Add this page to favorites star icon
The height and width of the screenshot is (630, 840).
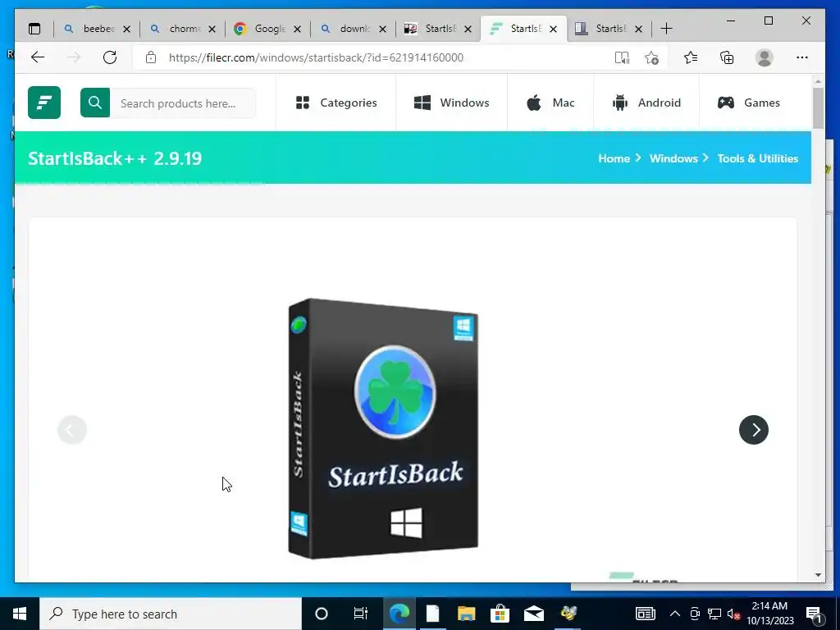pos(651,58)
